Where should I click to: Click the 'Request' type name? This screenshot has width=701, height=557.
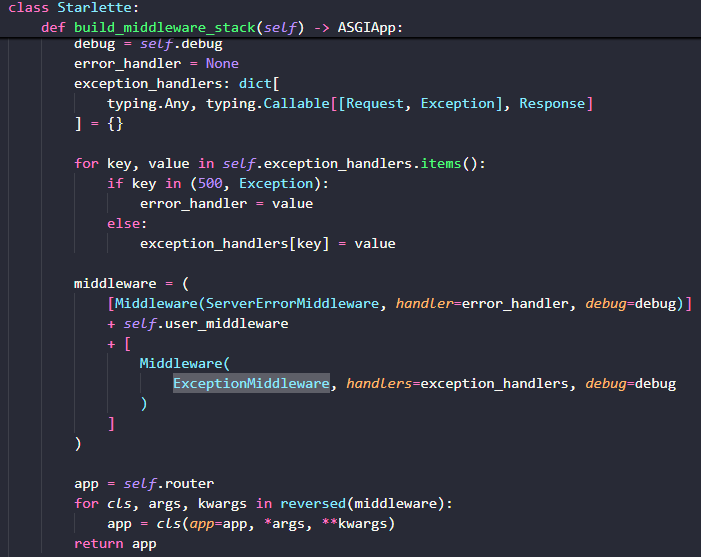click(x=375, y=104)
